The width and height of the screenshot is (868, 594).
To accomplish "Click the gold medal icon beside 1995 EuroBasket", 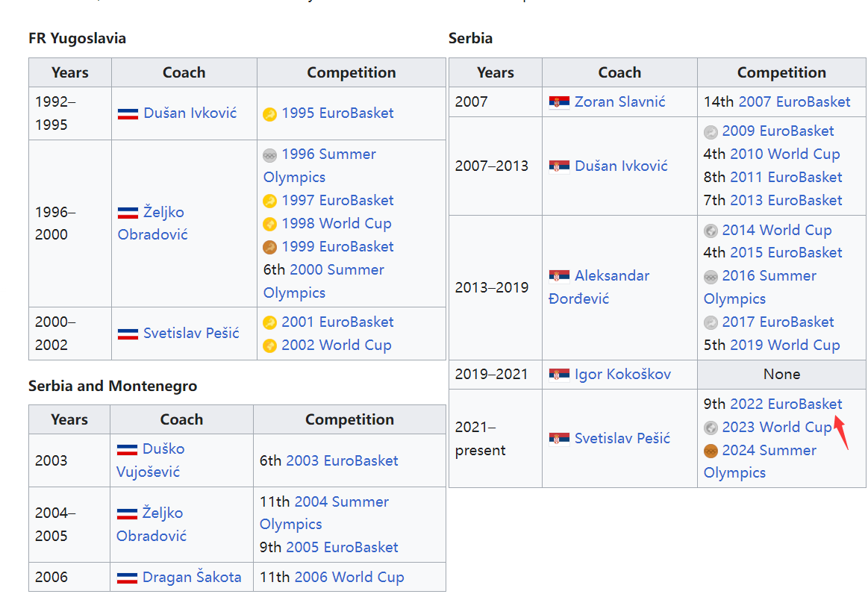I will (x=270, y=114).
